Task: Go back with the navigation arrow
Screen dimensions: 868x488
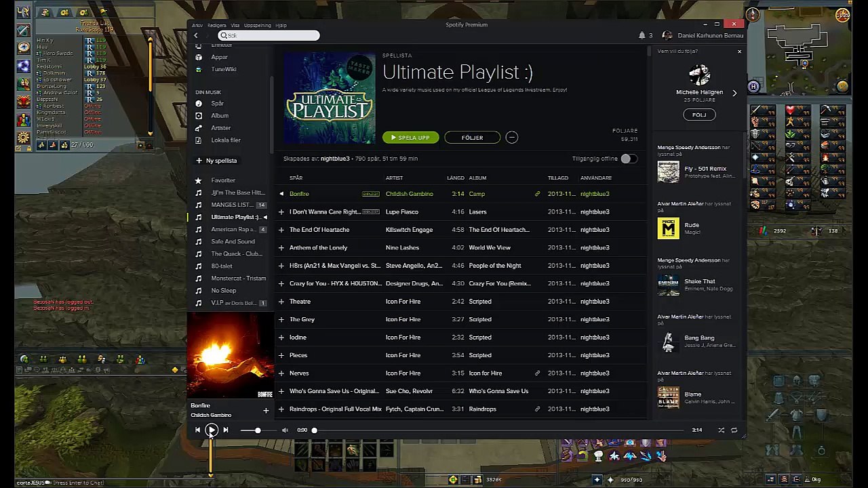Action: pos(196,35)
